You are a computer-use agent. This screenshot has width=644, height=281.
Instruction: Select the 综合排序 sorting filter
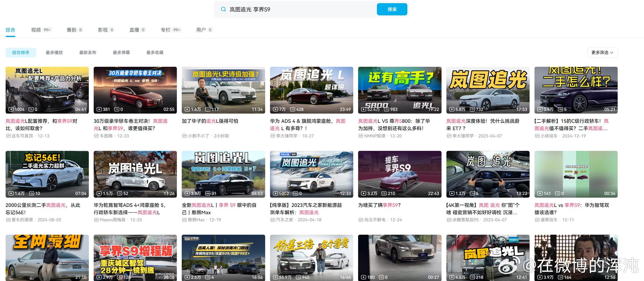21,52
